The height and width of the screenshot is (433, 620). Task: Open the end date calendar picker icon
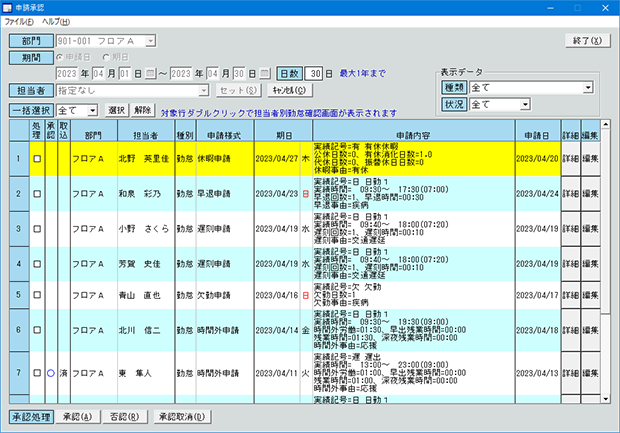pyautogui.click(x=265, y=74)
